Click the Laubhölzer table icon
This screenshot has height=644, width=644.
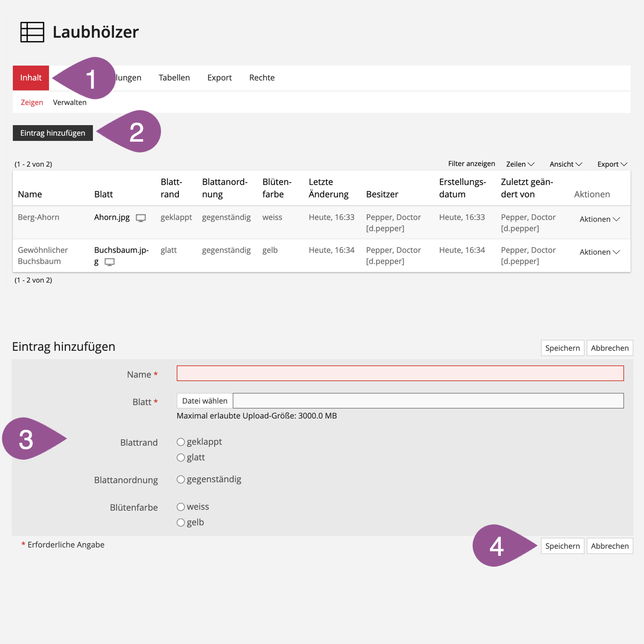coord(32,32)
